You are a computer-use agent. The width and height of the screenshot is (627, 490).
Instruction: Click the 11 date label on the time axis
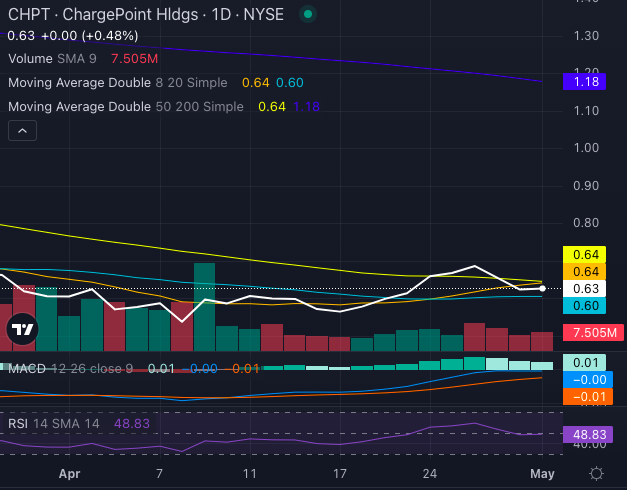click(x=250, y=474)
